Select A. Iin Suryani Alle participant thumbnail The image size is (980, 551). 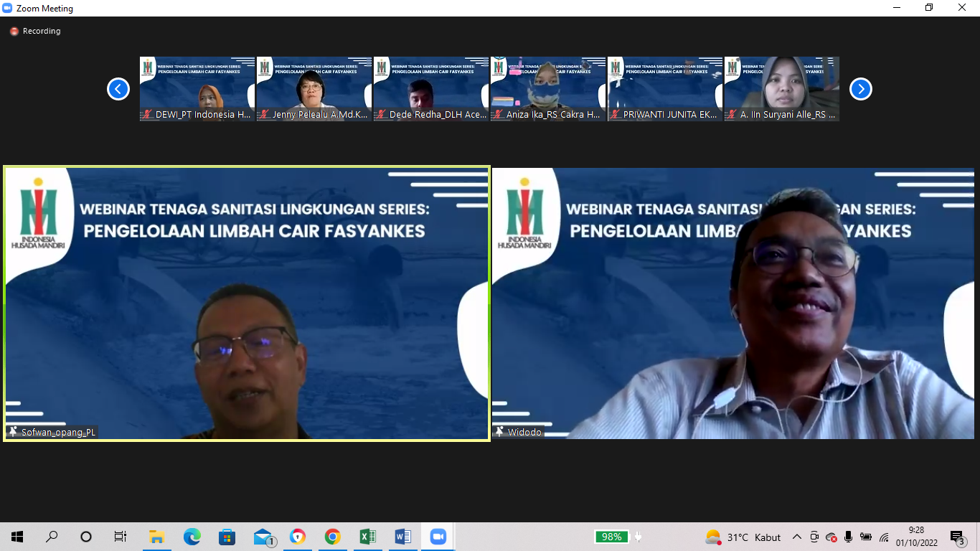point(782,89)
